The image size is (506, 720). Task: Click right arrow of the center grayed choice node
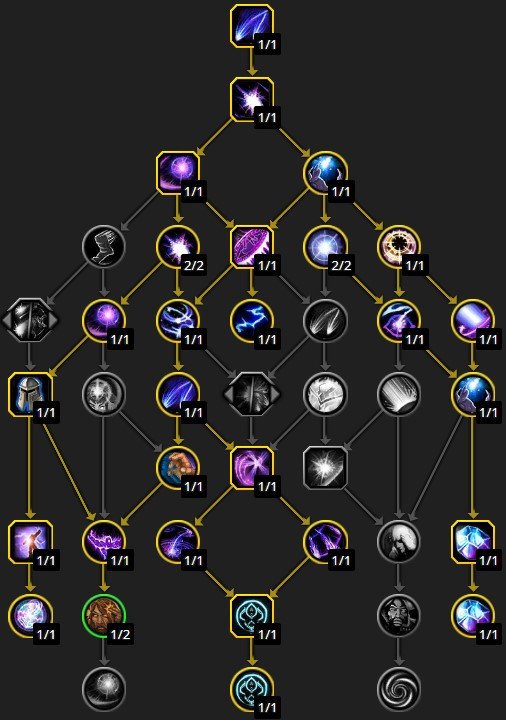pos(276,394)
